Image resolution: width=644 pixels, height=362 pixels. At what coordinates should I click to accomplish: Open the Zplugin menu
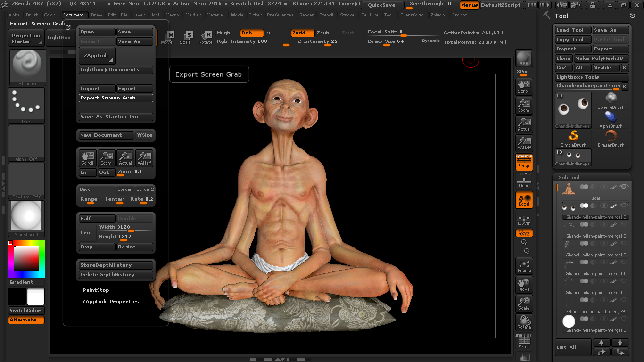(438, 15)
